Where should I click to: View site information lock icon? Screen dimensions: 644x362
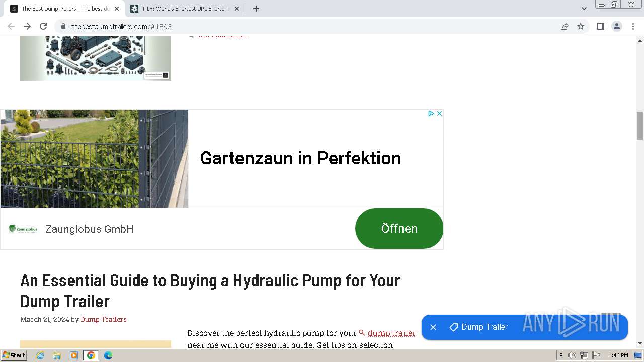(x=63, y=26)
